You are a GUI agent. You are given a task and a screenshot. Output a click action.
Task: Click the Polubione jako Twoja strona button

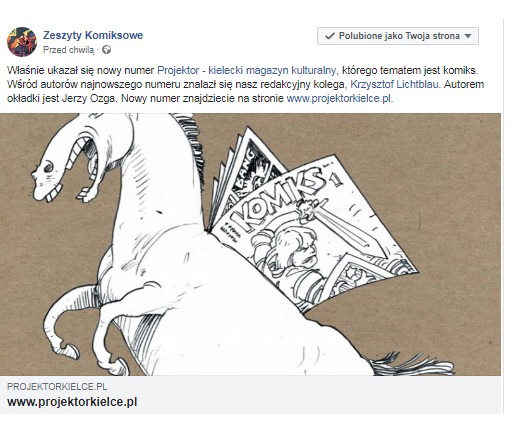398,36
